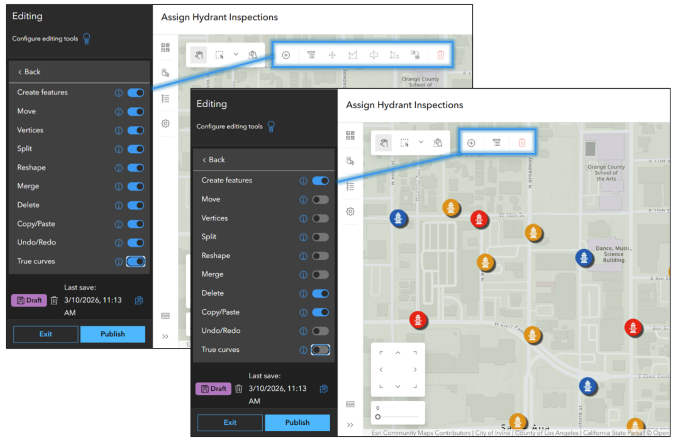The height and width of the screenshot is (440, 680).
Task: Click the lightbulb tip icon in front window
Action: (x=271, y=126)
